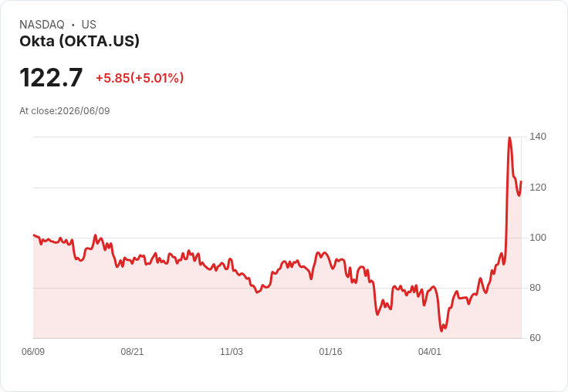Click the starting point of the price line
The height and width of the screenshot is (392, 568).
[34, 235]
